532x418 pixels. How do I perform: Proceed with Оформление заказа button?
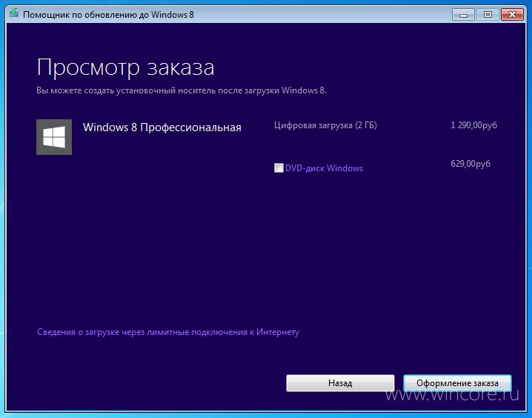pyautogui.click(x=457, y=383)
